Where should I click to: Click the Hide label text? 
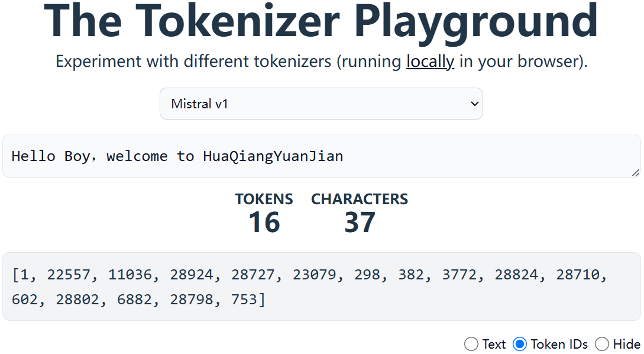(x=627, y=344)
